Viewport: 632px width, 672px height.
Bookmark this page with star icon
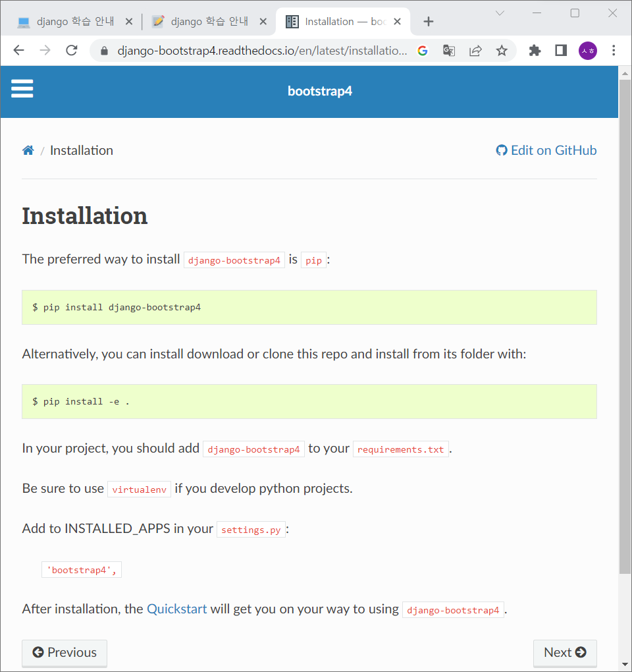(502, 51)
